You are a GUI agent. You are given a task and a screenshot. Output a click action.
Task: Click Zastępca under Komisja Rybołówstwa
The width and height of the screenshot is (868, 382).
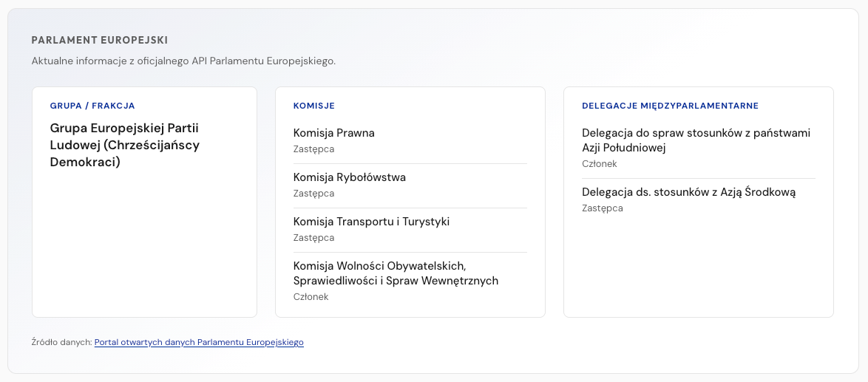pyautogui.click(x=314, y=194)
